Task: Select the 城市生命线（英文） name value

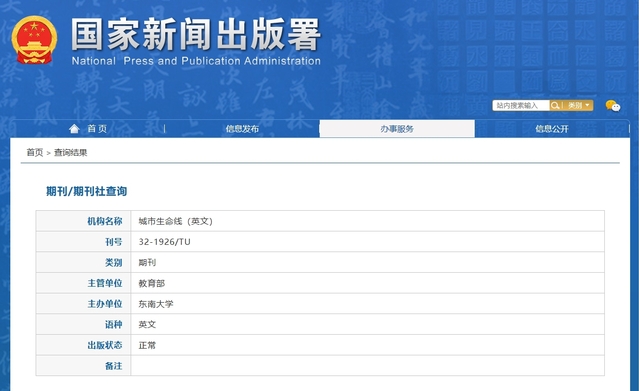Action: [x=176, y=221]
